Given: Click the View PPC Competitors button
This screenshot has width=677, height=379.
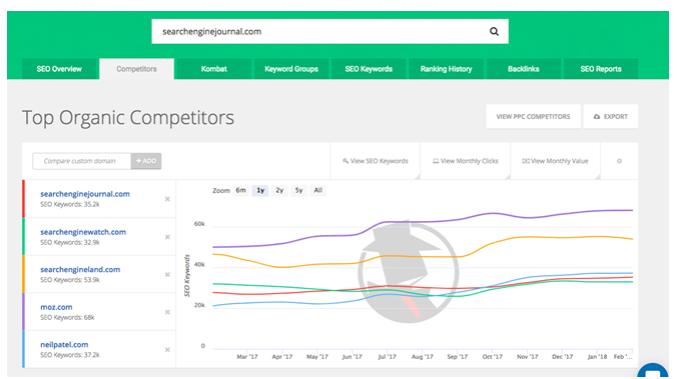Looking at the screenshot, I should (x=533, y=117).
